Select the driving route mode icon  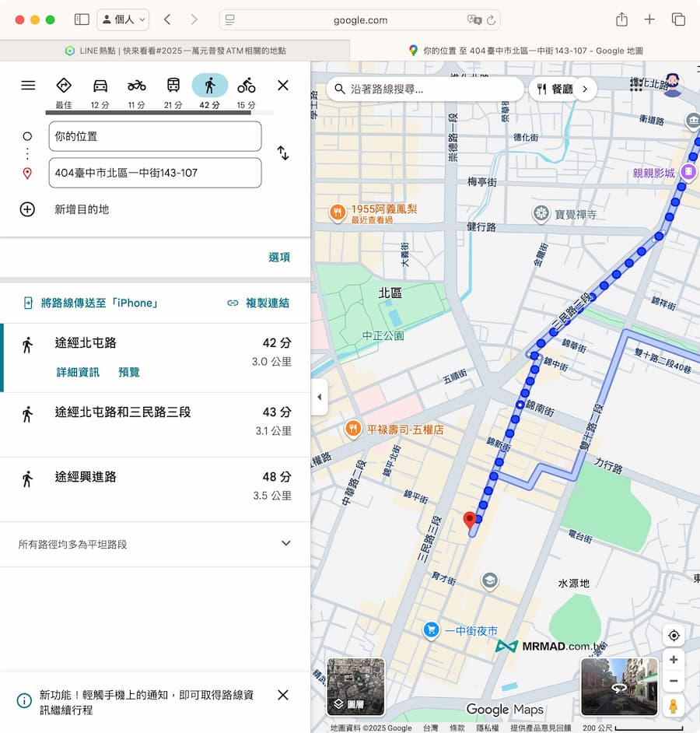[x=100, y=84]
